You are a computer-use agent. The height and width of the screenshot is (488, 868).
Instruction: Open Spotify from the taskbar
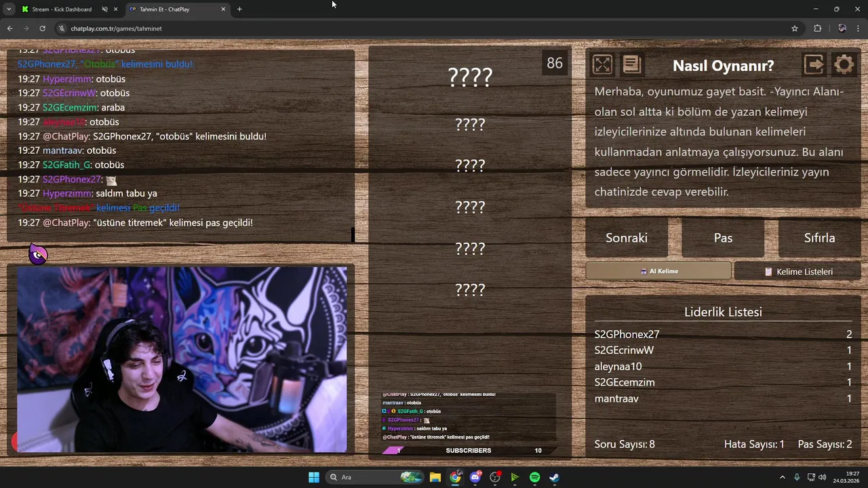pyautogui.click(x=534, y=477)
